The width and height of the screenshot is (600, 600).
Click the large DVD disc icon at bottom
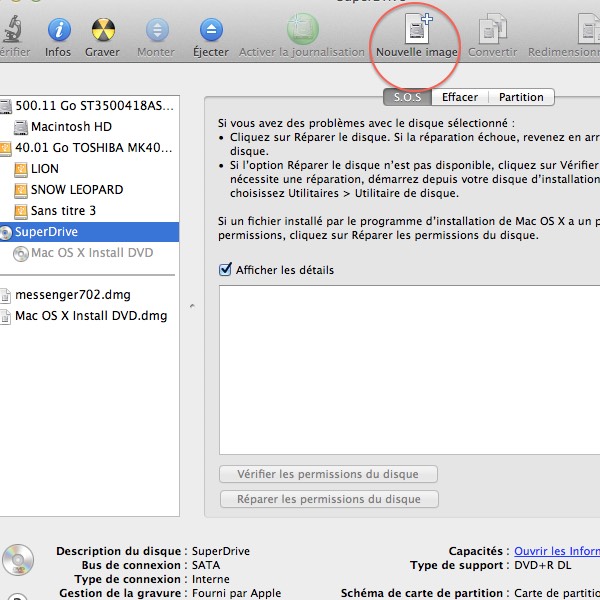click(18, 560)
